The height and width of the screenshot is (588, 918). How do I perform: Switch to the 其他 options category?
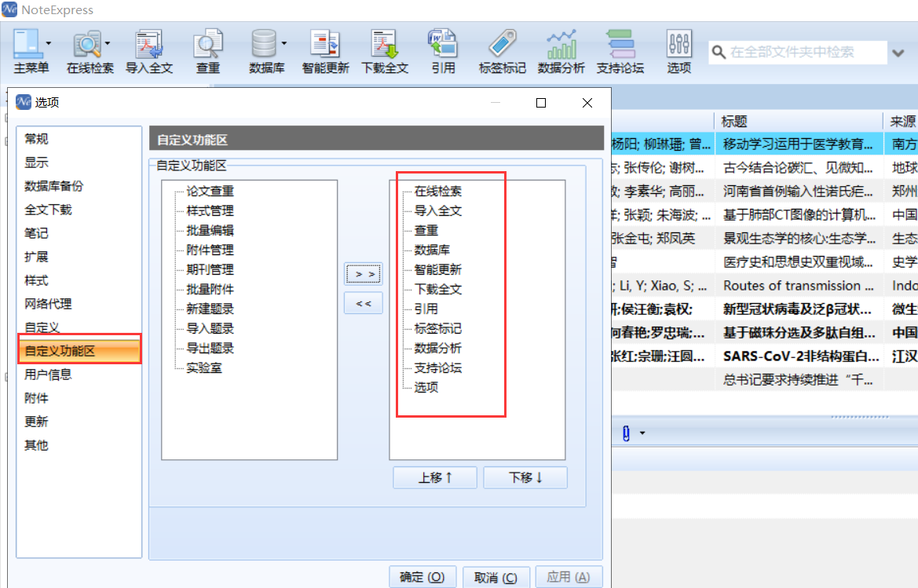79,445
